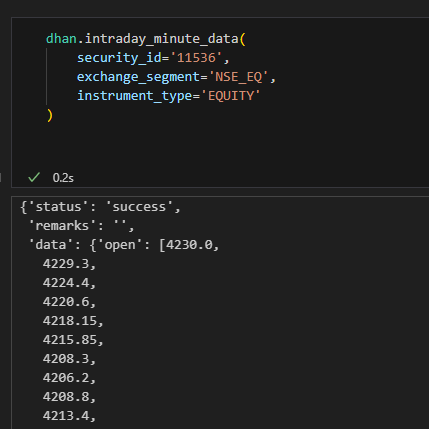Click the 'status': 'success' output line
The height and width of the screenshot is (429, 429).
pyautogui.click(x=100, y=207)
